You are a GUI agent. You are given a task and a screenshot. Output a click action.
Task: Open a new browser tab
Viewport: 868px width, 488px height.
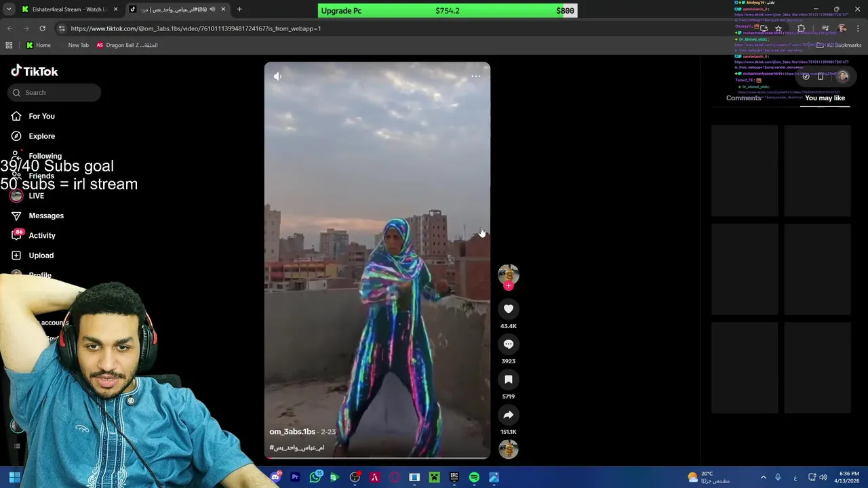pyautogui.click(x=239, y=9)
